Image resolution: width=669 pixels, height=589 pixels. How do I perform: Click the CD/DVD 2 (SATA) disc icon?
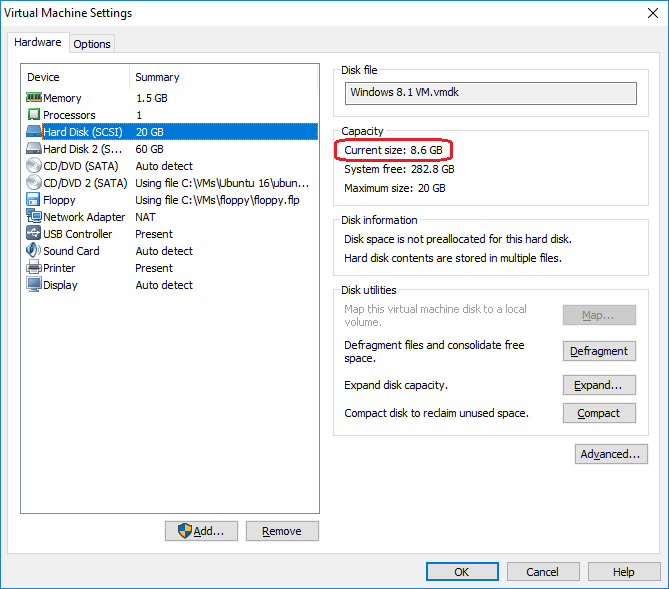coord(34,183)
